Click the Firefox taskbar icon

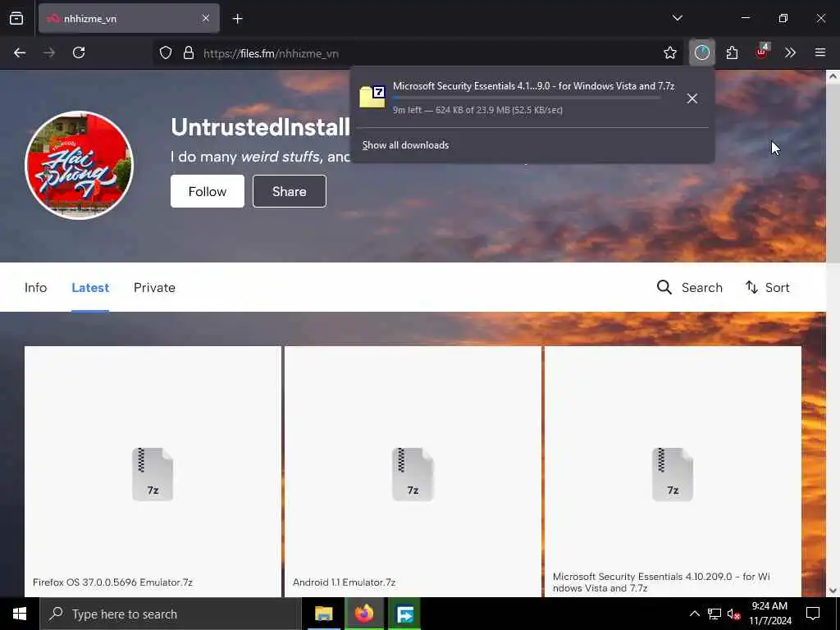364,614
